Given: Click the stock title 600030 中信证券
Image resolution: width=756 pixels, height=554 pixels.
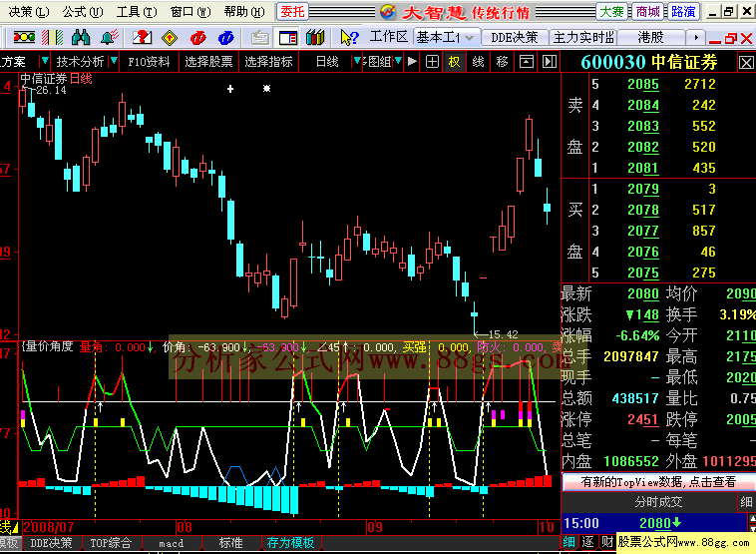Looking at the screenshot, I should point(649,62).
